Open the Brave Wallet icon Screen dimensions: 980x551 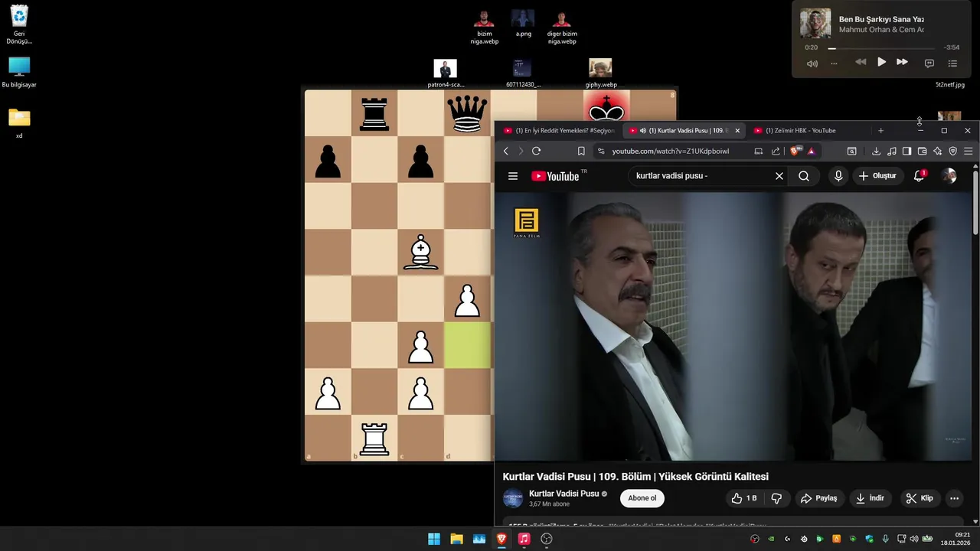(922, 152)
